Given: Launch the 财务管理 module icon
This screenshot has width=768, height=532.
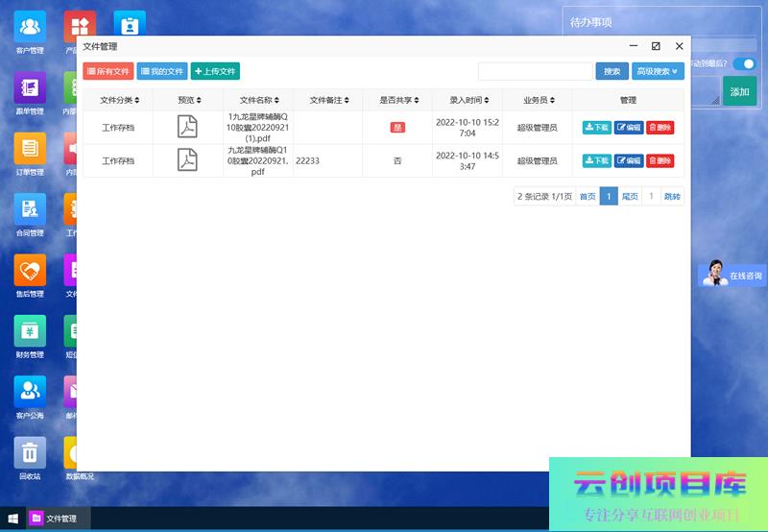Looking at the screenshot, I should [30, 331].
